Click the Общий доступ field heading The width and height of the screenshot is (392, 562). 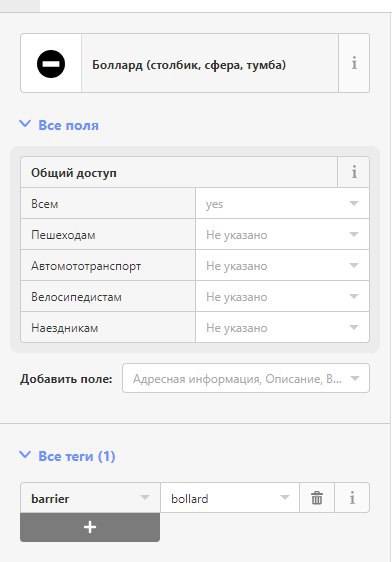(x=74, y=173)
